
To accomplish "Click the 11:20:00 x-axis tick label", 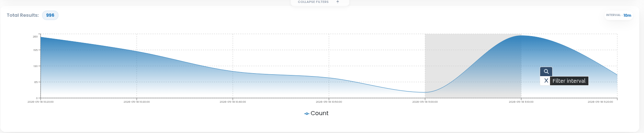I will [x=600, y=102].
